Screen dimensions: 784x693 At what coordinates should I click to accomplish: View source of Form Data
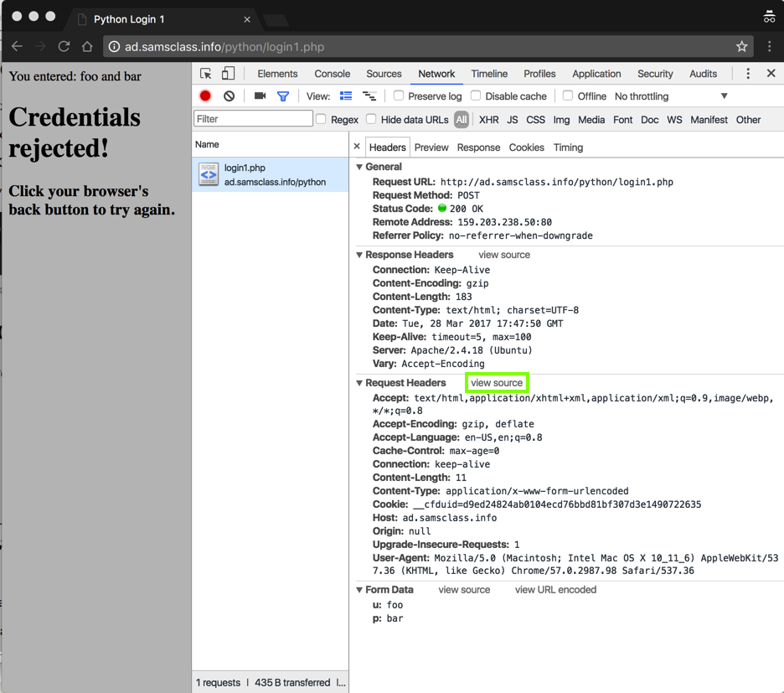464,590
